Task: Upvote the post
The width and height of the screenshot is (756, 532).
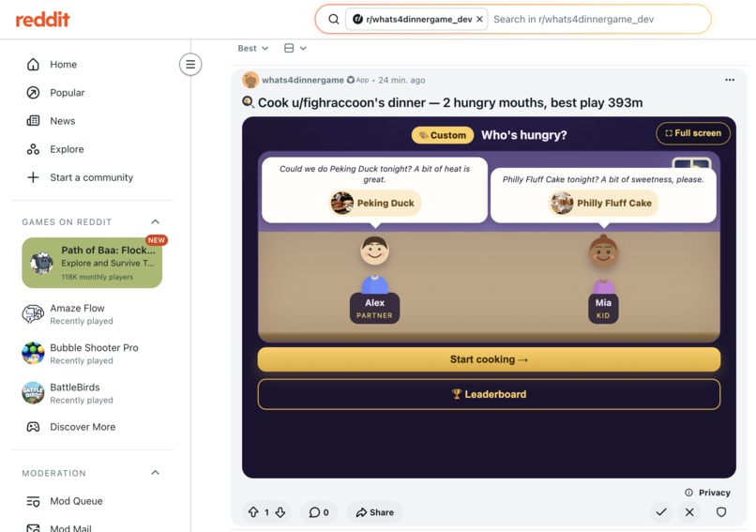Action: (253, 512)
